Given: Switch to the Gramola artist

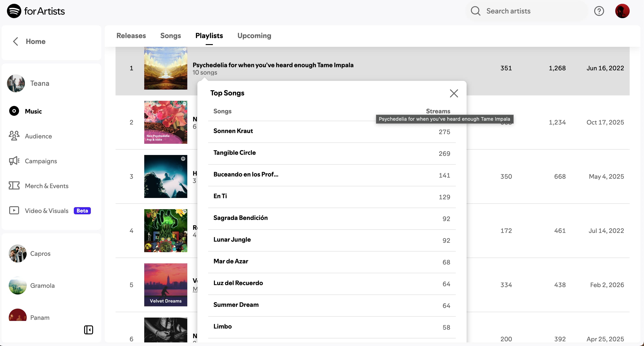Looking at the screenshot, I should [x=42, y=285].
